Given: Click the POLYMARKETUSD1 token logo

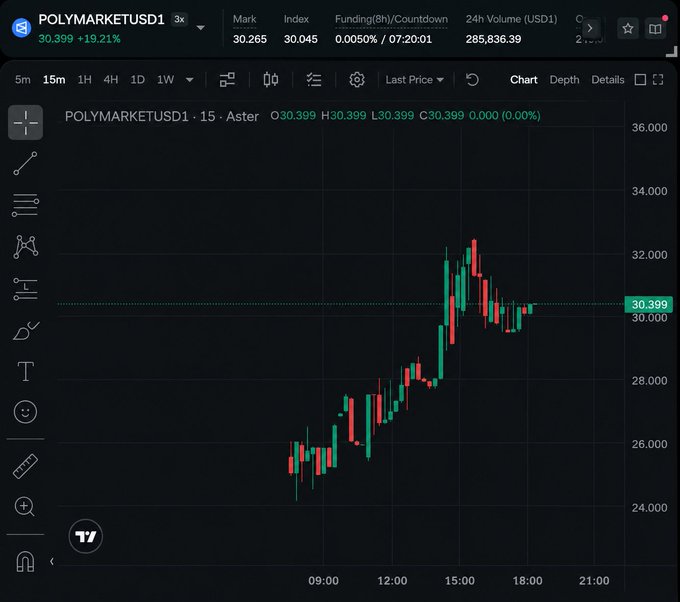Looking at the screenshot, I should click(21, 28).
